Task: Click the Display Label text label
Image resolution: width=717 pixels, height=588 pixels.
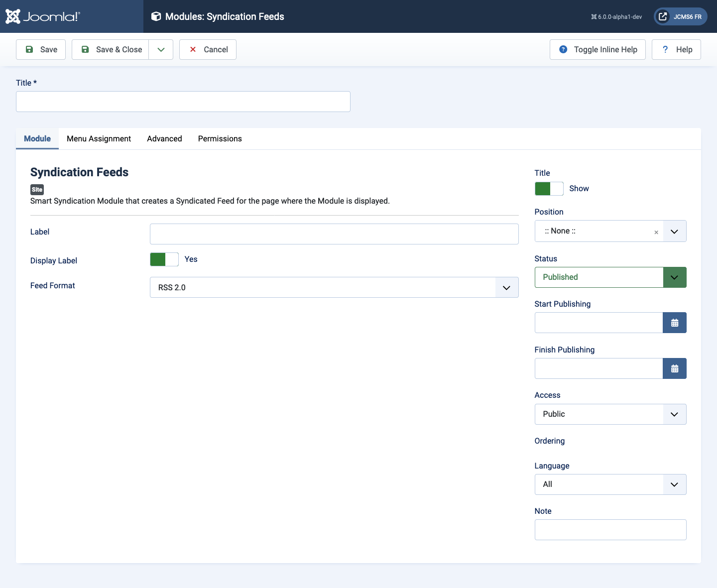Action: (x=54, y=260)
